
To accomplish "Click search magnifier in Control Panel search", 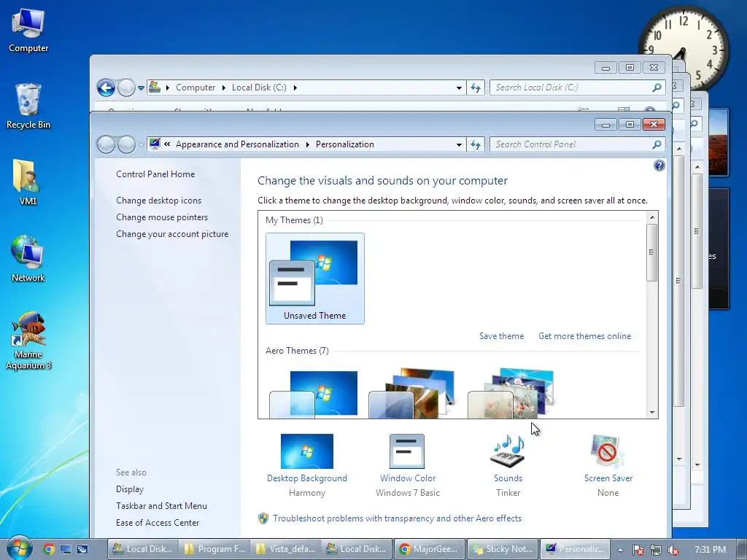I will [657, 144].
